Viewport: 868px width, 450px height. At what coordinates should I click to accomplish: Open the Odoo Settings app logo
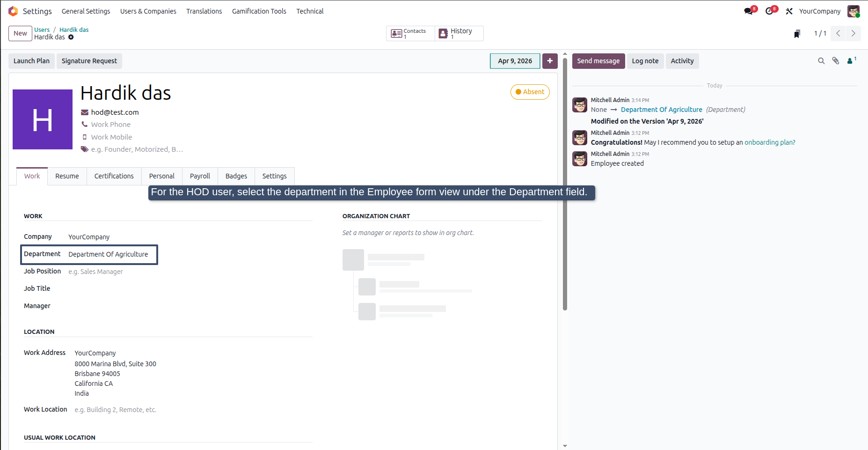13,11
